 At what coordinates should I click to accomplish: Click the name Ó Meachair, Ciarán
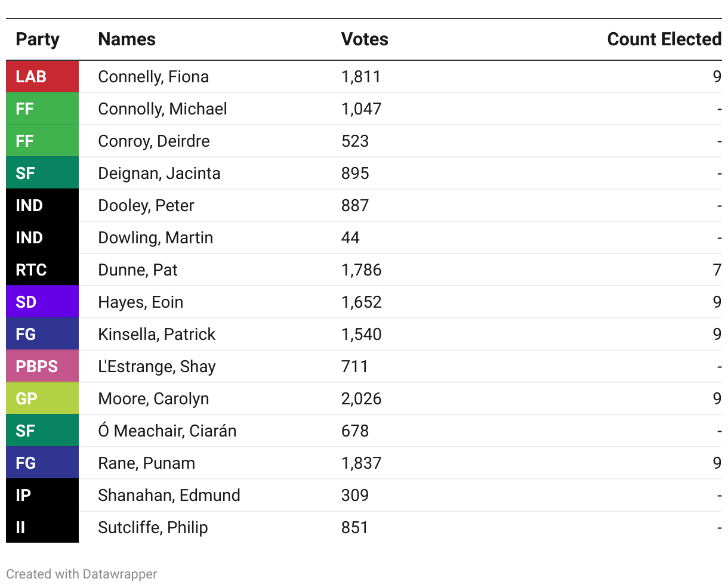[167, 431]
